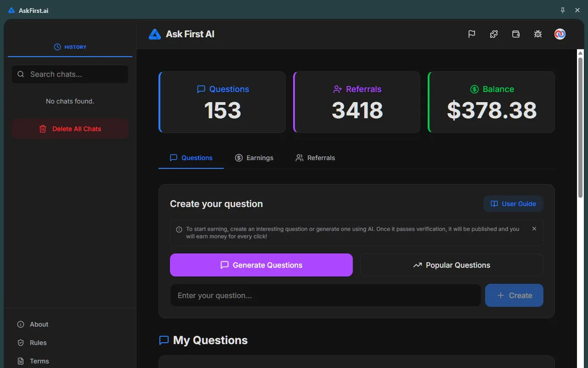The width and height of the screenshot is (588, 368).
Task: Pin the AskFirst.ai window
Action: [563, 10]
